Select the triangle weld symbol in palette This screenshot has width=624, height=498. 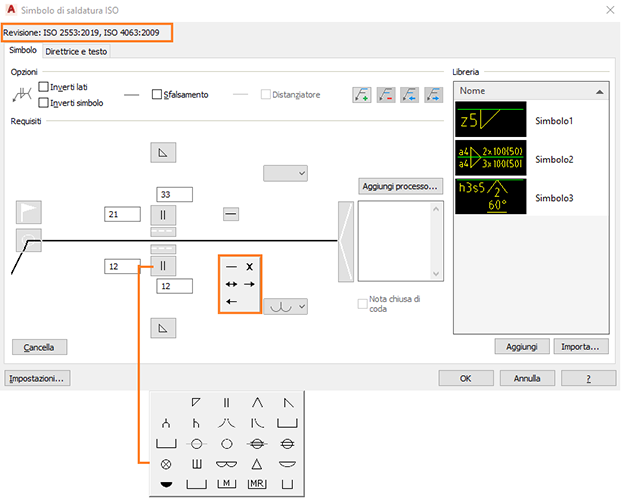point(257,464)
